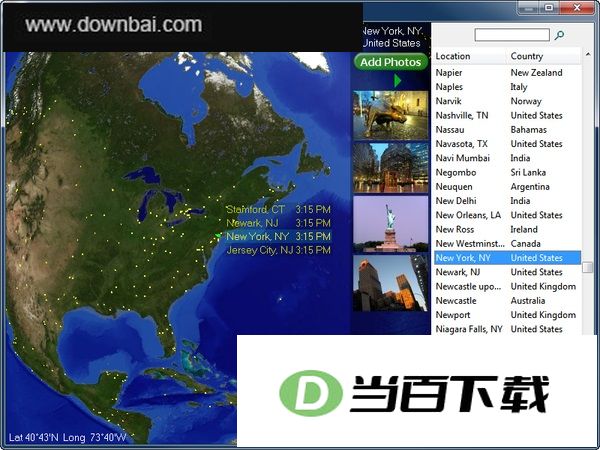Click the Norway country cell

pyautogui.click(x=526, y=101)
